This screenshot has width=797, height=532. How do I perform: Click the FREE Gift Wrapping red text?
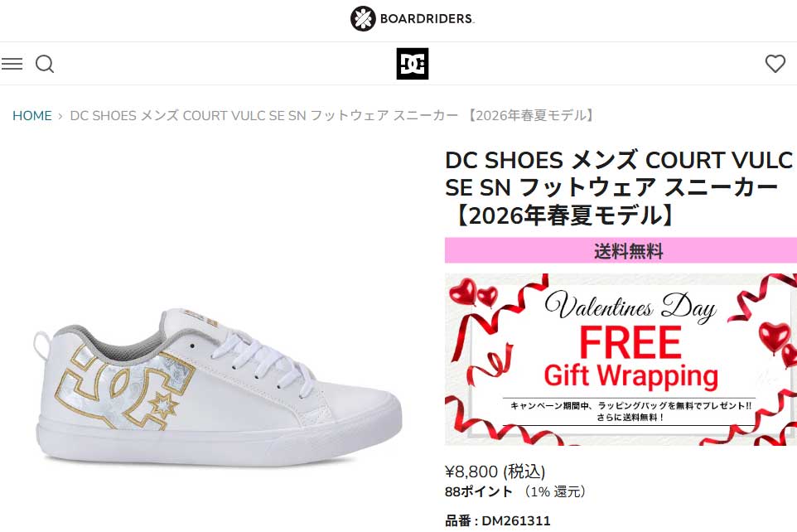tap(630, 358)
